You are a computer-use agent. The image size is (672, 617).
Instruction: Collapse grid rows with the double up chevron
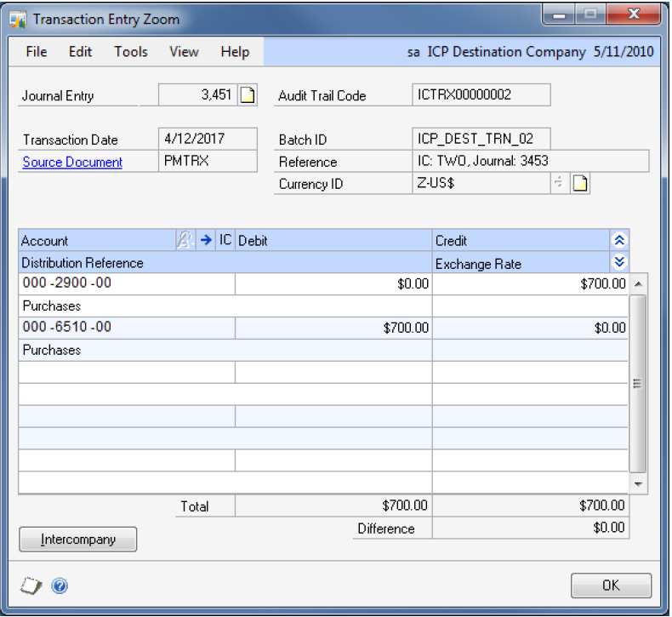619,241
